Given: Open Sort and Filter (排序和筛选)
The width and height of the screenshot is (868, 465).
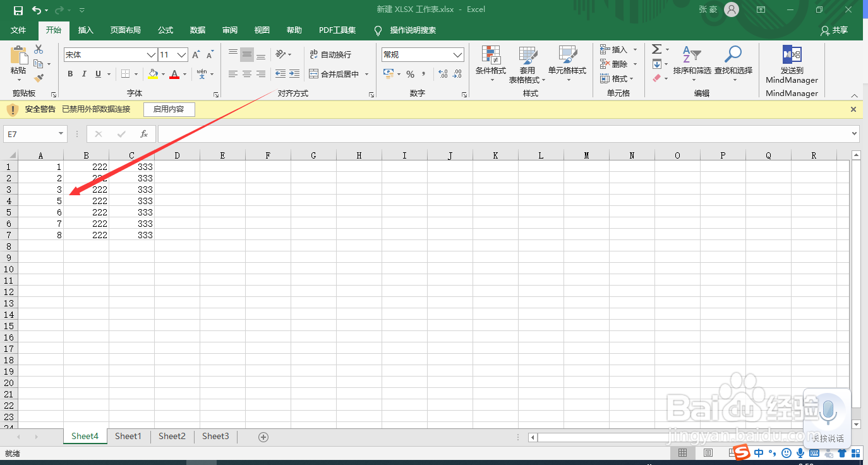Looking at the screenshot, I should click(x=692, y=64).
